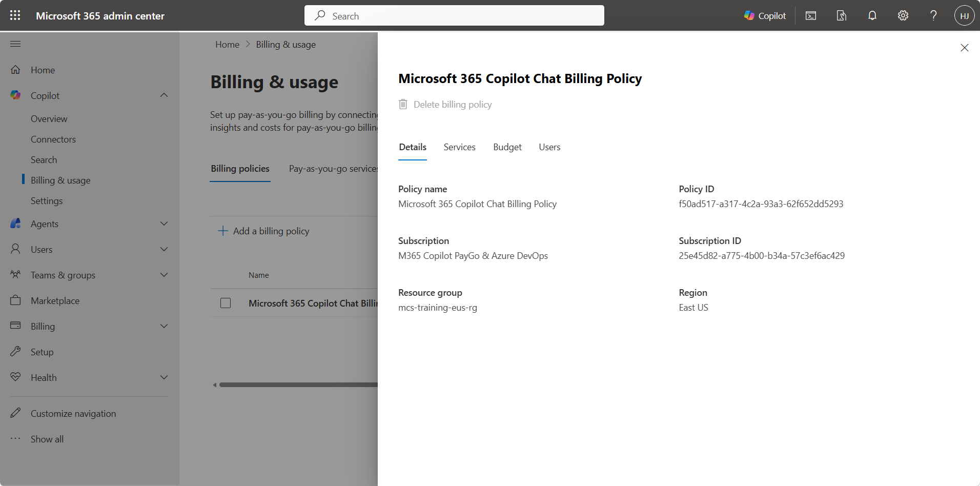Click Add a billing policy
The height and width of the screenshot is (486, 980).
(264, 231)
